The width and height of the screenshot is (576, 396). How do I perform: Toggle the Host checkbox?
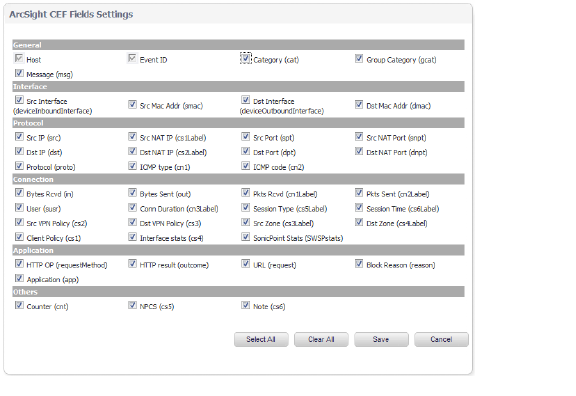19,58
